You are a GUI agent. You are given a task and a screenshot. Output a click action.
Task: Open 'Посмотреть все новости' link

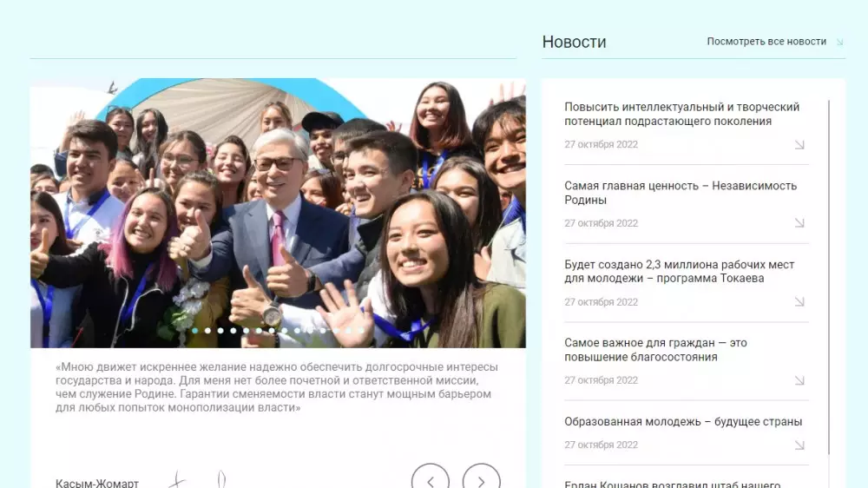coord(766,42)
